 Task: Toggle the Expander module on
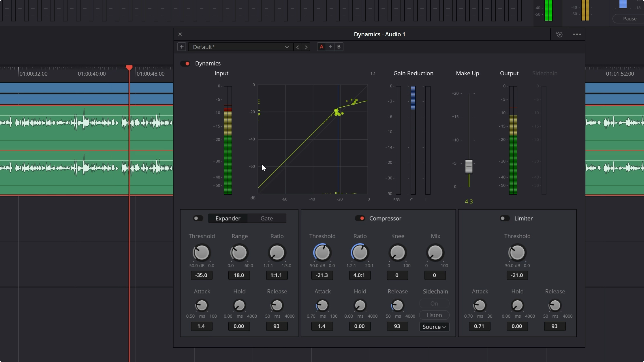[198, 218]
